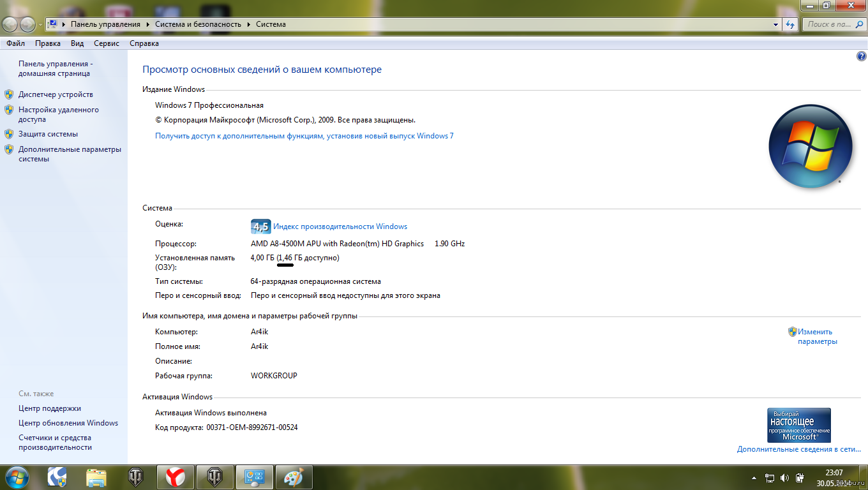Expand the address bar history dropdown
This screenshot has width=868, height=490.
tap(776, 24)
